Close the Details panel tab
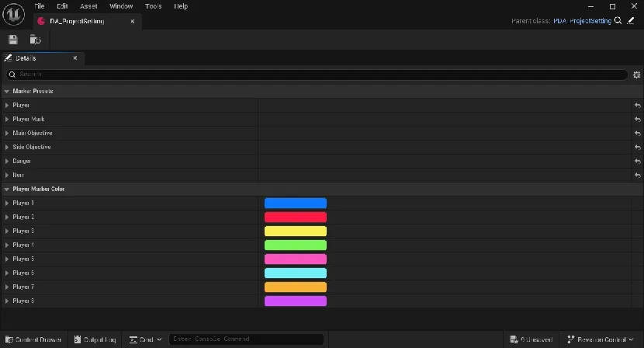This screenshot has width=644, height=348. pyautogui.click(x=75, y=58)
